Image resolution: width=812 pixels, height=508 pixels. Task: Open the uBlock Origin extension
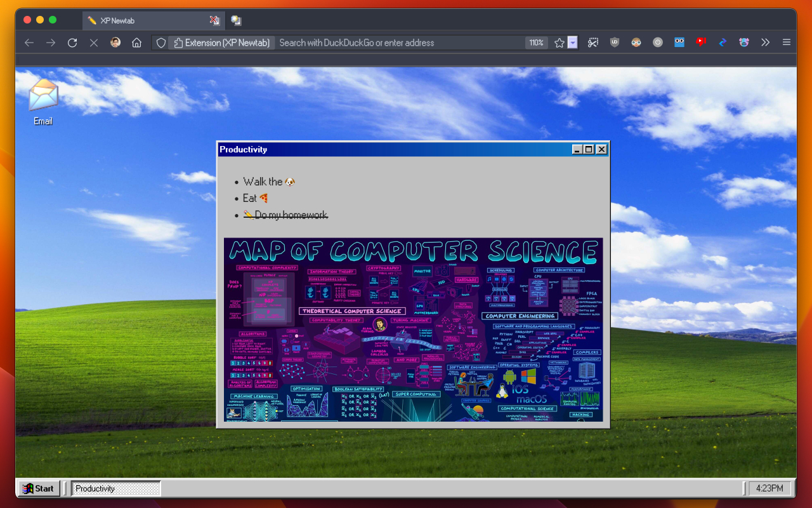615,43
